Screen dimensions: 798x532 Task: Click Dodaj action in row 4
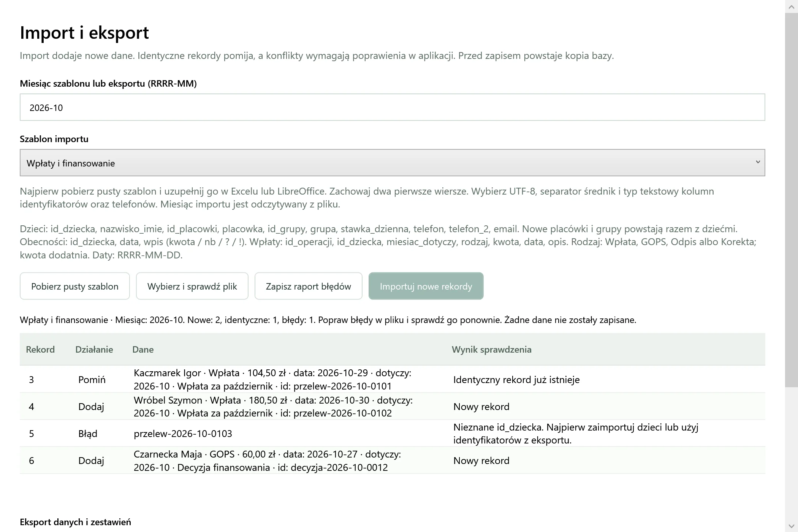click(91, 407)
